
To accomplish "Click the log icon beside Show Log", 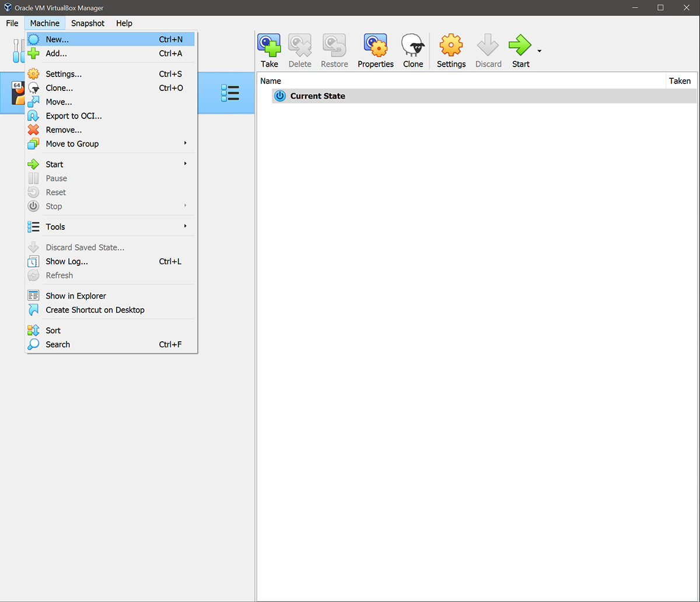I will 33,262.
